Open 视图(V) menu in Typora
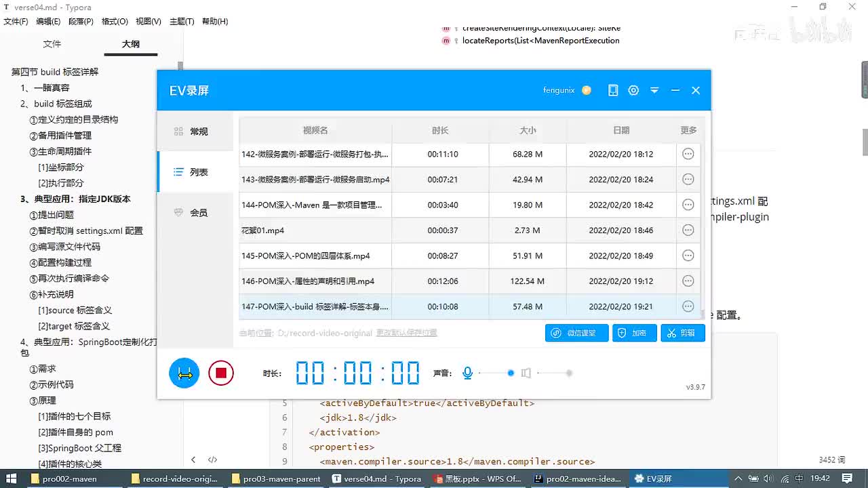The width and height of the screenshot is (868, 488). pyautogui.click(x=149, y=22)
